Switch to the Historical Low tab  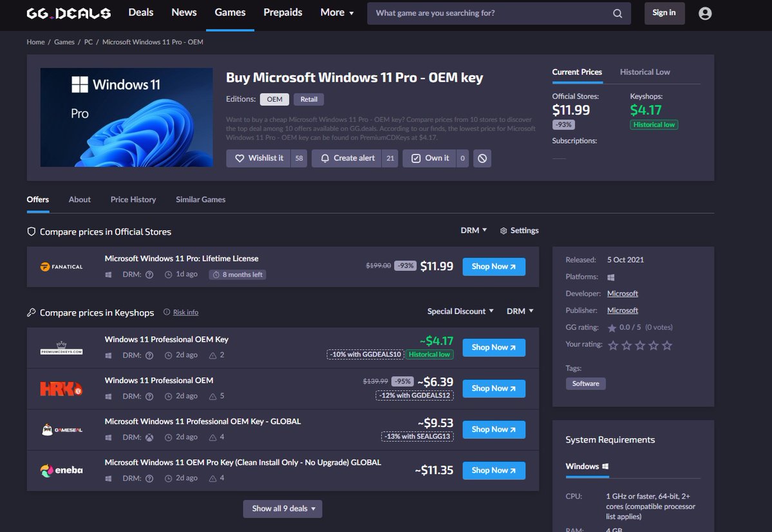click(x=645, y=72)
